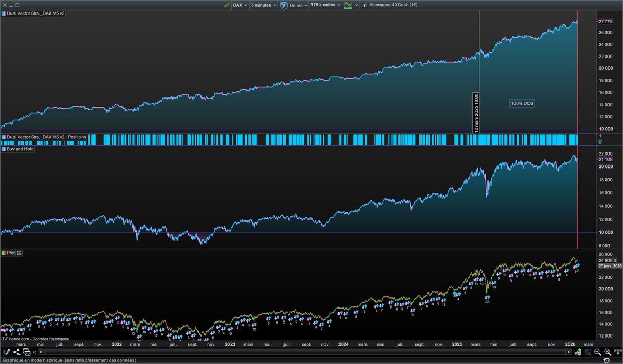Click the Positions panel label
The width and height of the screenshot is (623, 364).
coord(46,137)
